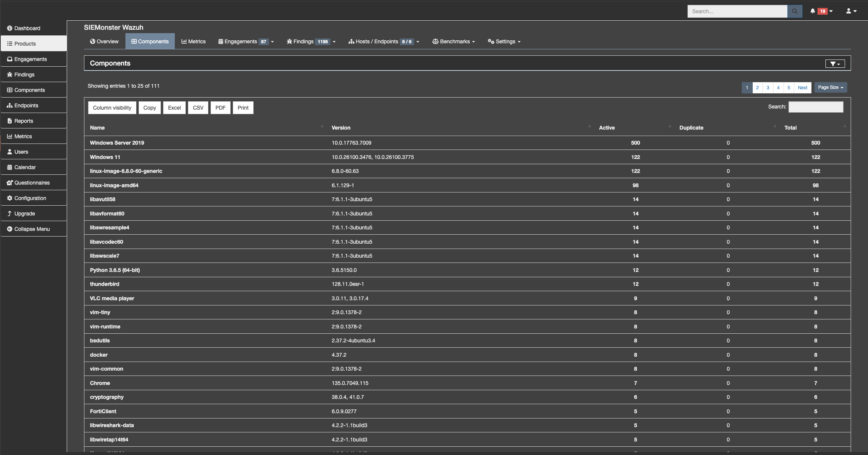
Task: Click the magnifier search button in header
Action: click(x=795, y=11)
